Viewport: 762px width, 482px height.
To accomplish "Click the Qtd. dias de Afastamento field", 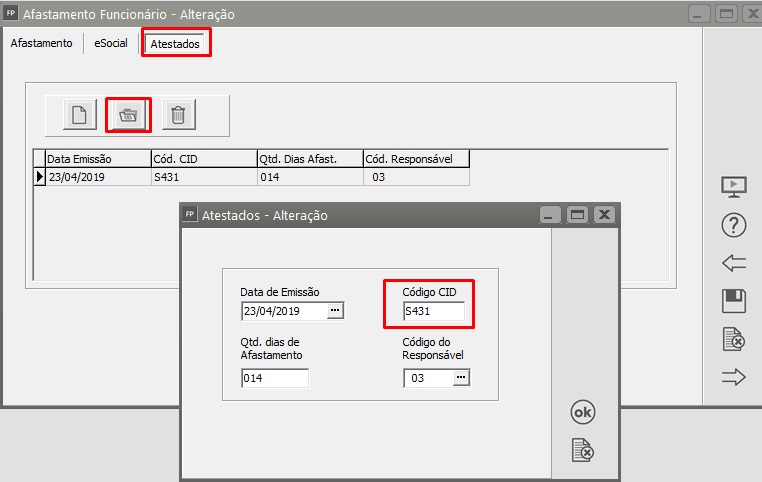I will pos(274,378).
